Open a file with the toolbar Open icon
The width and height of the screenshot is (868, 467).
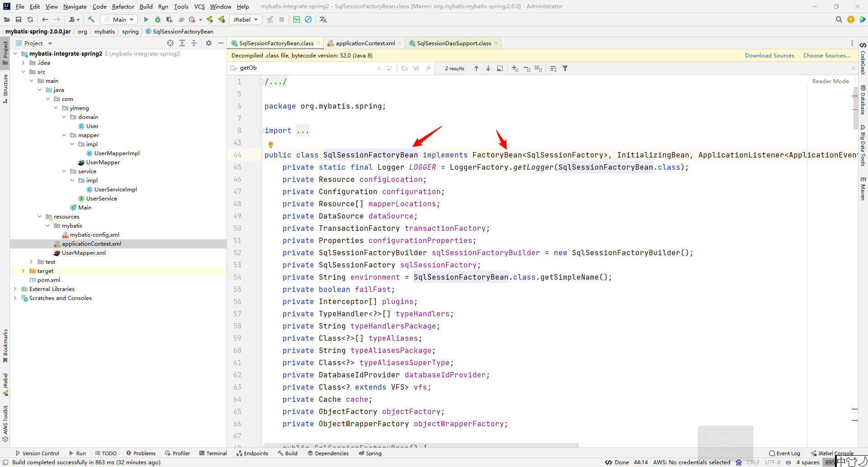tap(7, 19)
